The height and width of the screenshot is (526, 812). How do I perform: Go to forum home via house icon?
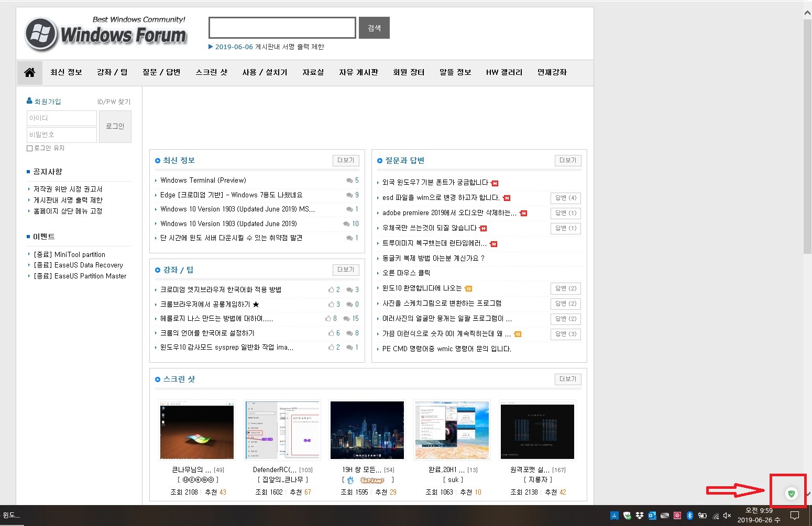click(x=30, y=72)
